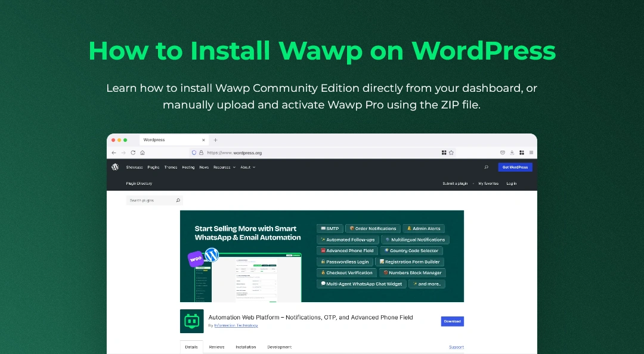Expand the Resources menu

pos(224,167)
